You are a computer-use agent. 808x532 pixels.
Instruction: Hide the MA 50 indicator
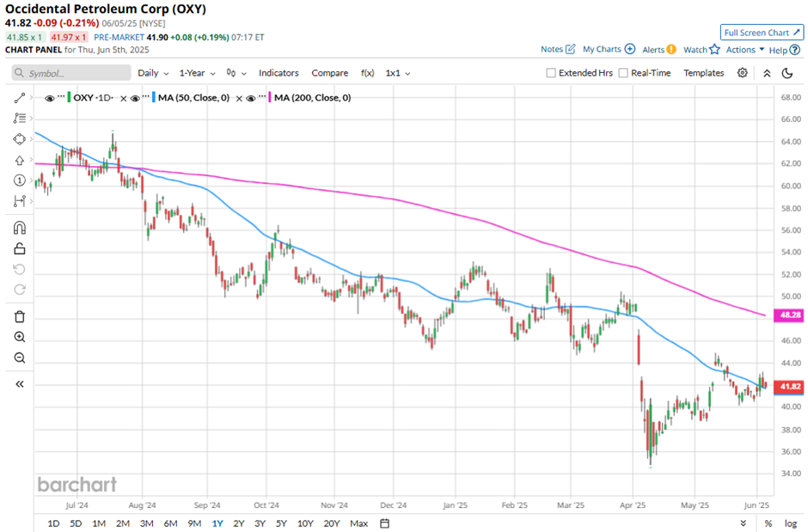tap(135, 98)
